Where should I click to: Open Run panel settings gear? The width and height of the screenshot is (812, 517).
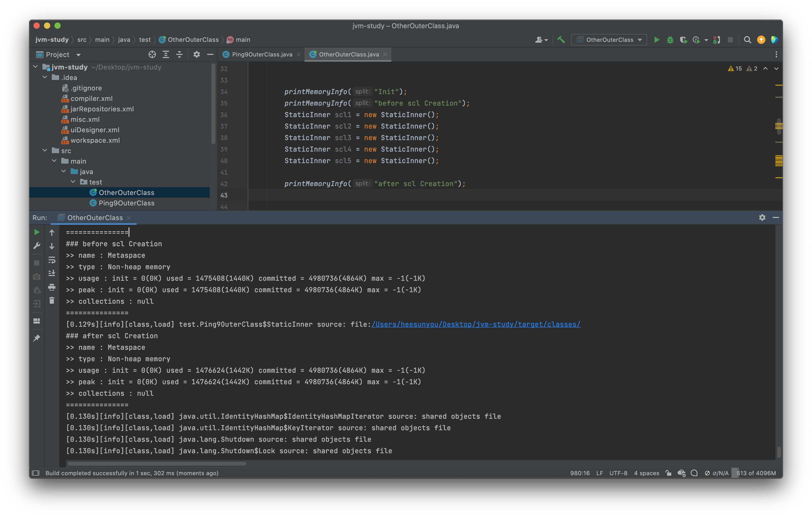tap(762, 217)
